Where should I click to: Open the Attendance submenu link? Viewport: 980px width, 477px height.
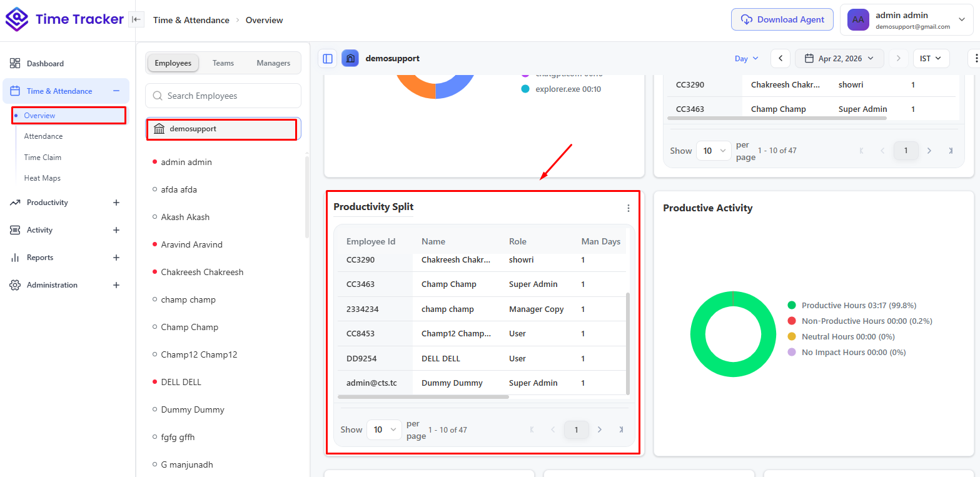(x=43, y=136)
